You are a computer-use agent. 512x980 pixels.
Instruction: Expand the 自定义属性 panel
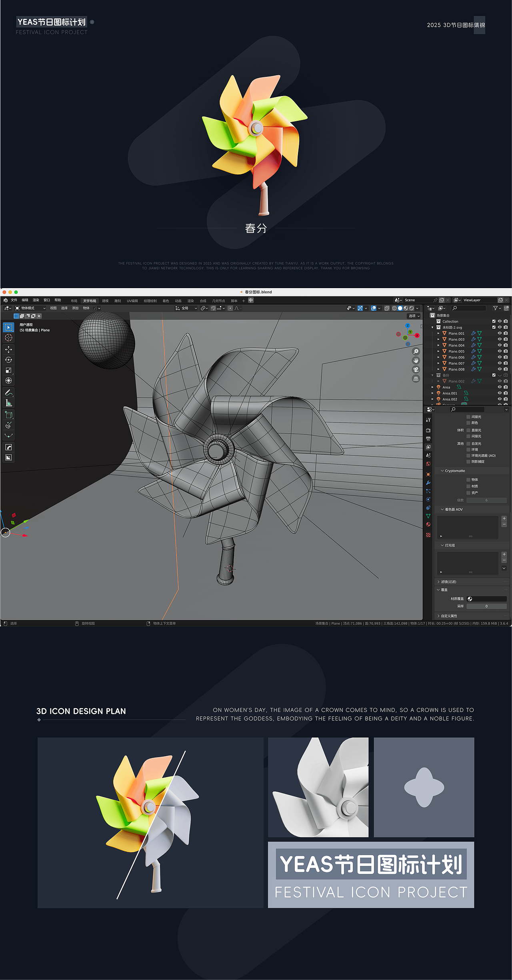[x=438, y=616]
